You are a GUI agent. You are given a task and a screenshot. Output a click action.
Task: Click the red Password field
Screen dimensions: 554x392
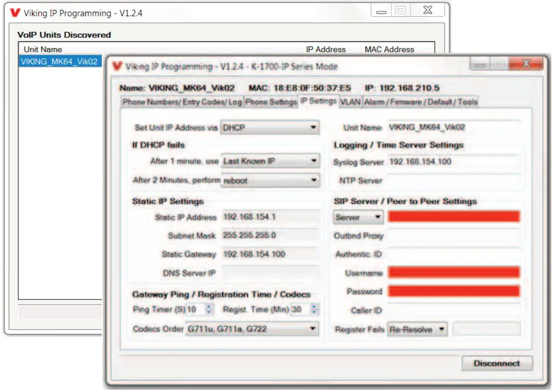454,291
